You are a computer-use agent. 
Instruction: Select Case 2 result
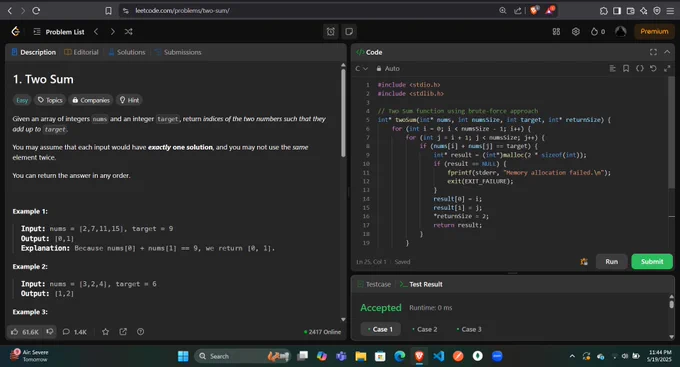pos(425,329)
